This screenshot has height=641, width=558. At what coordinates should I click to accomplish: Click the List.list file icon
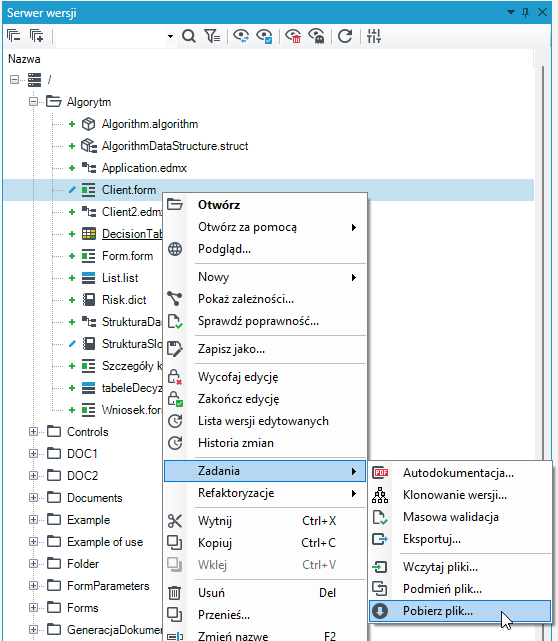pos(88,278)
